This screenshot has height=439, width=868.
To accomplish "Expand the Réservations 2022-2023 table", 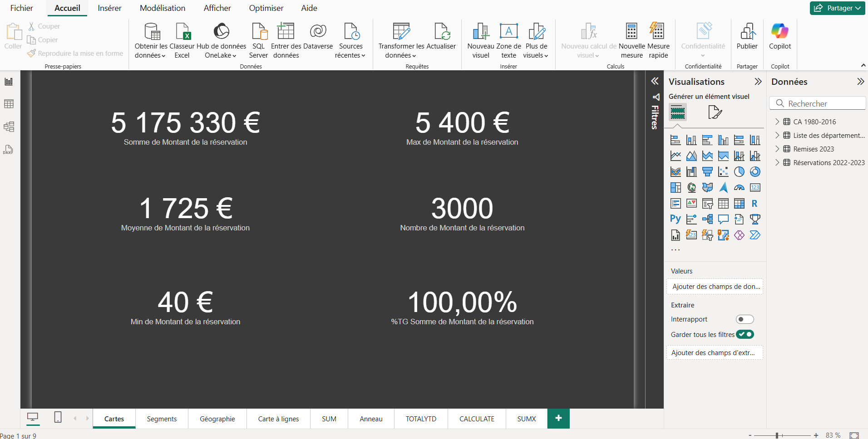I will 777,162.
